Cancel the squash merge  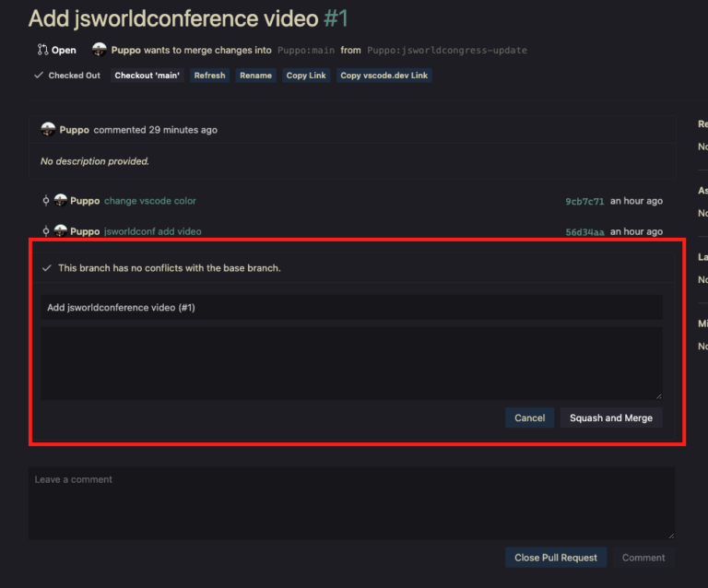[x=529, y=417]
